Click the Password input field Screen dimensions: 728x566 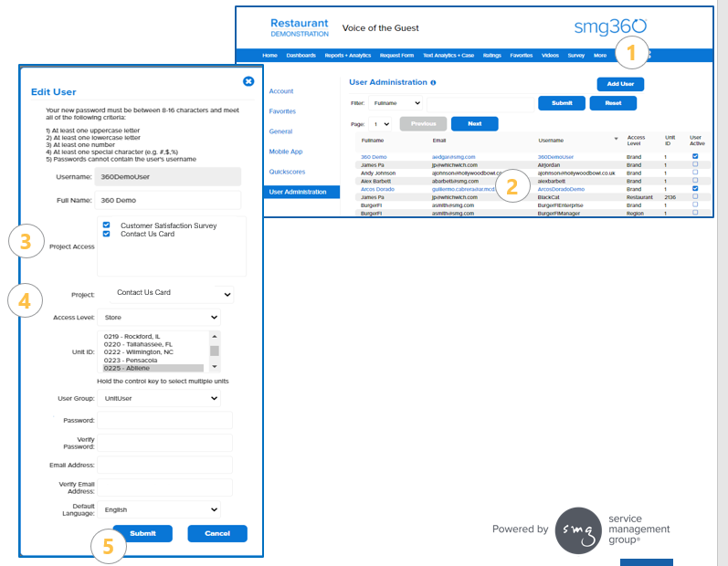164,420
